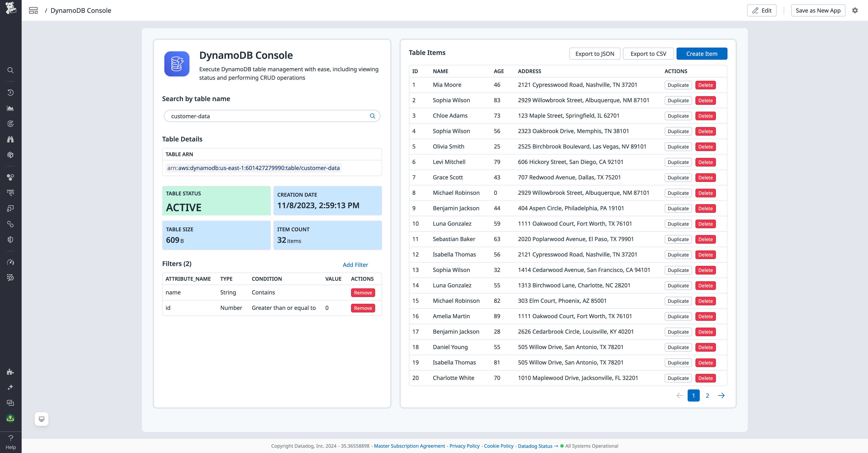Click the app layout icon beside the breadcrumb
The image size is (868, 453).
tap(33, 10)
